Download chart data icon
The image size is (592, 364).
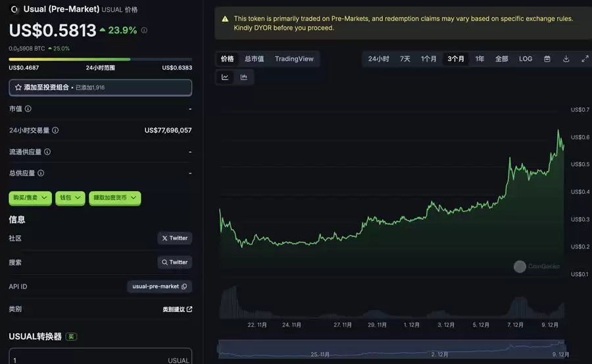coord(566,59)
